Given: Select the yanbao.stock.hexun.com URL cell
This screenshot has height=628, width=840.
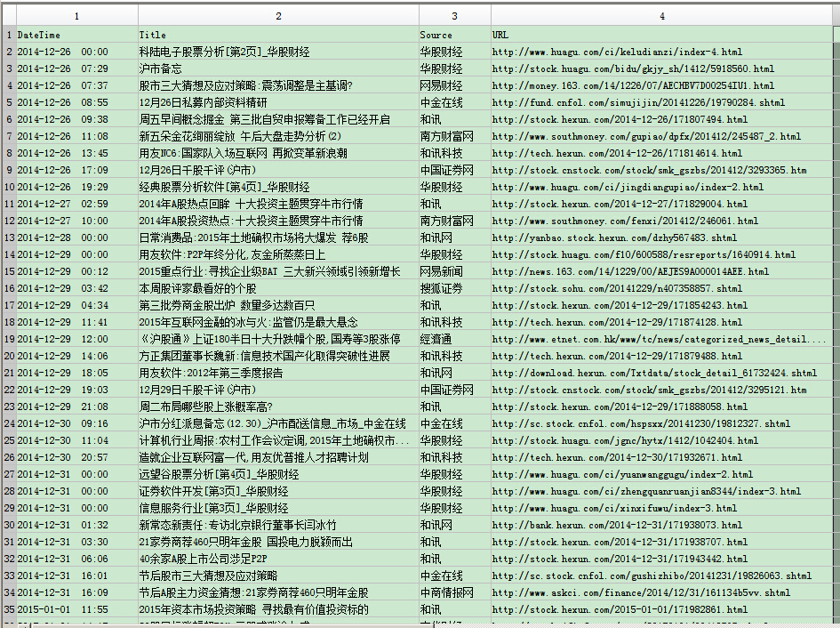Looking at the screenshot, I should [x=662, y=238].
